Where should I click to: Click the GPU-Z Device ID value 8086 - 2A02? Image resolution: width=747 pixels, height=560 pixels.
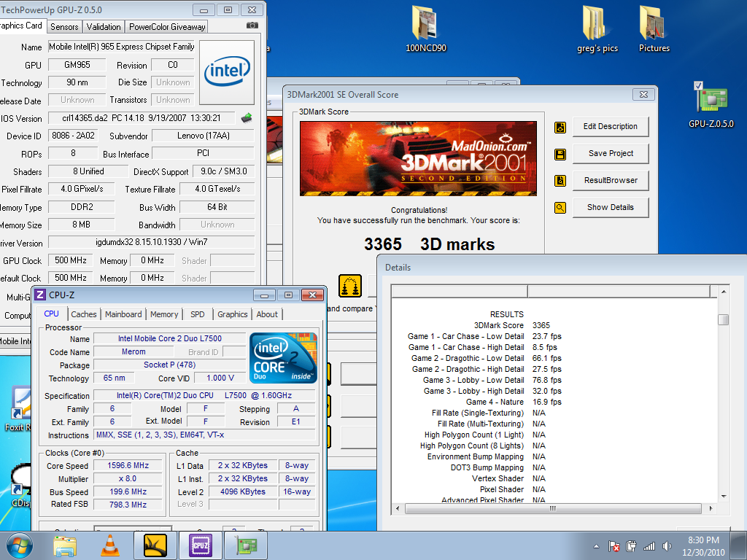[74, 136]
